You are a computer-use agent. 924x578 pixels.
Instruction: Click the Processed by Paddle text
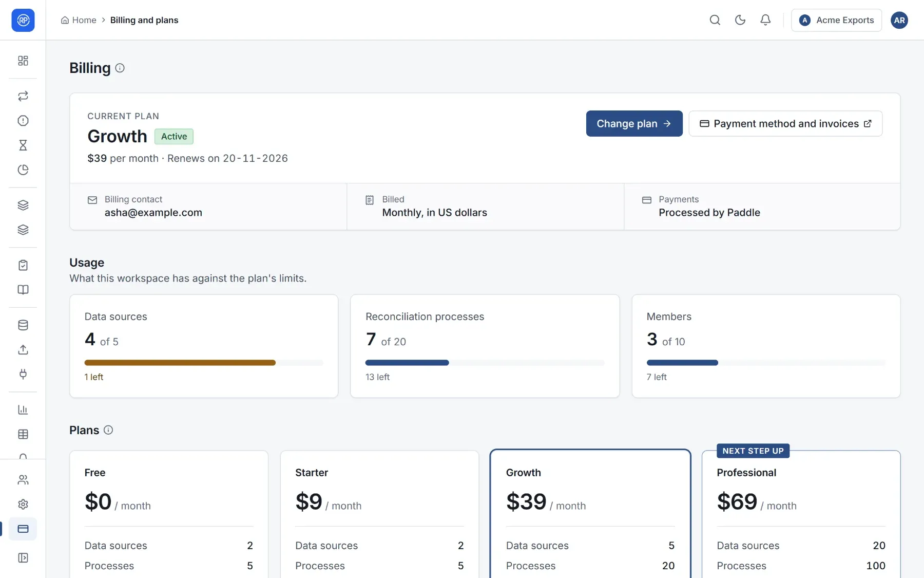pyautogui.click(x=709, y=213)
